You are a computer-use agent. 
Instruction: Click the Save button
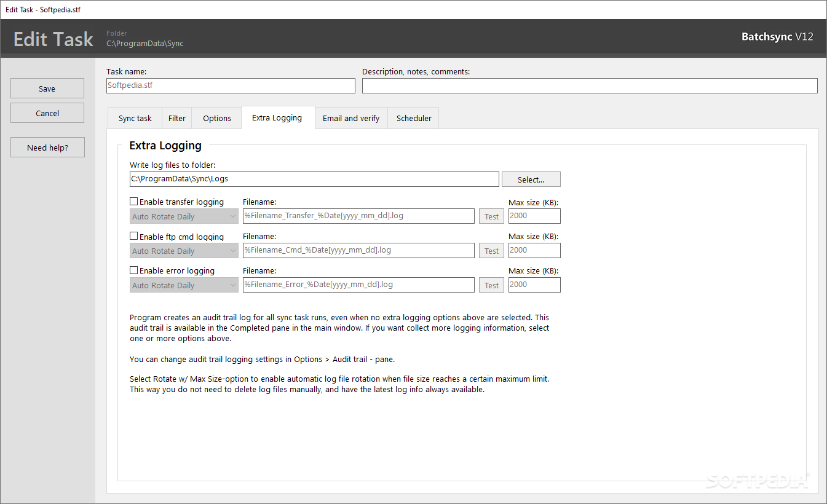tap(47, 89)
